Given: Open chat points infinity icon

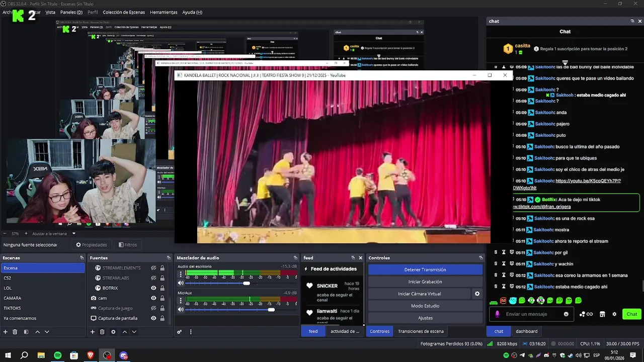Looking at the screenshot, I should coord(586,314).
